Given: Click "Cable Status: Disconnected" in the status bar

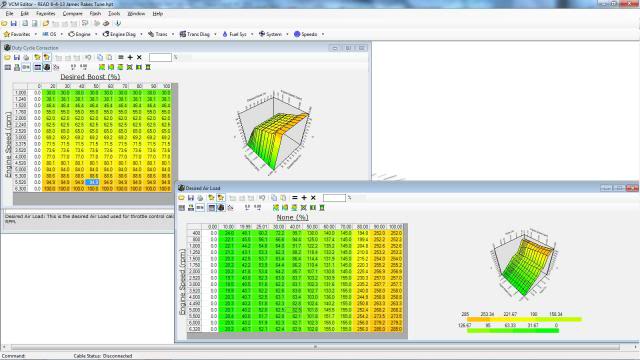Looking at the screenshot, I should pos(103,356).
